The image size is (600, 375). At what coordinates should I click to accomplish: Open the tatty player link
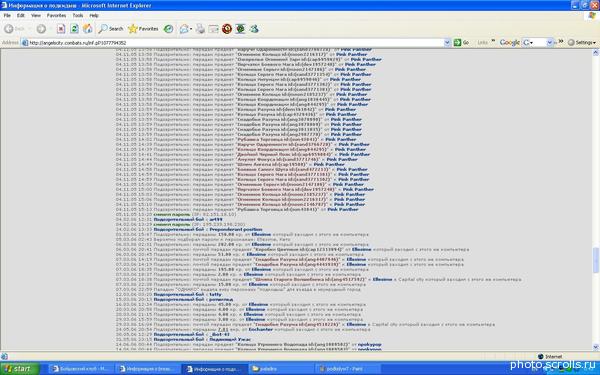tap(215, 295)
